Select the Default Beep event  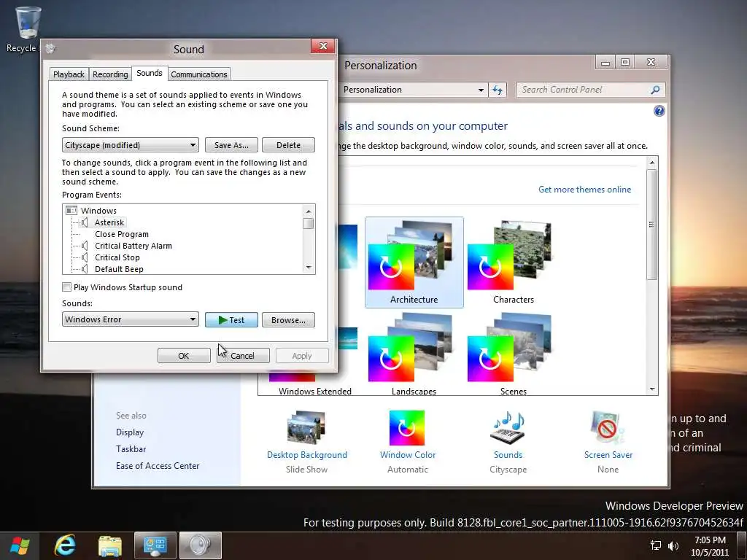[119, 268]
